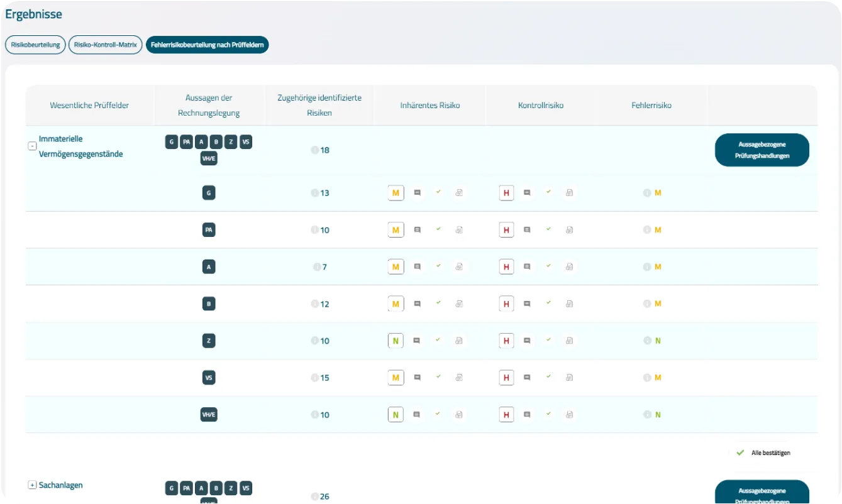The height and width of the screenshot is (504, 842).
Task: Open the inherent risk comment icon in row G
Action: pyautogui.click(x=417, y=193)
